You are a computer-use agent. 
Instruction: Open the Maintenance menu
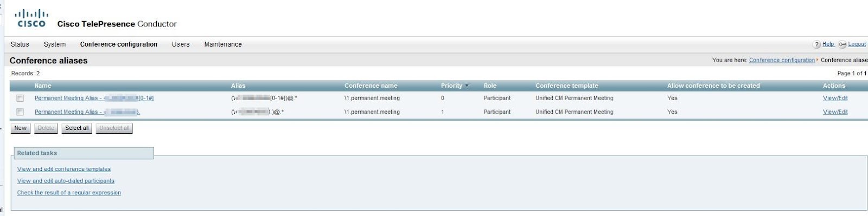pyautogui.click(x=223, y=44)
